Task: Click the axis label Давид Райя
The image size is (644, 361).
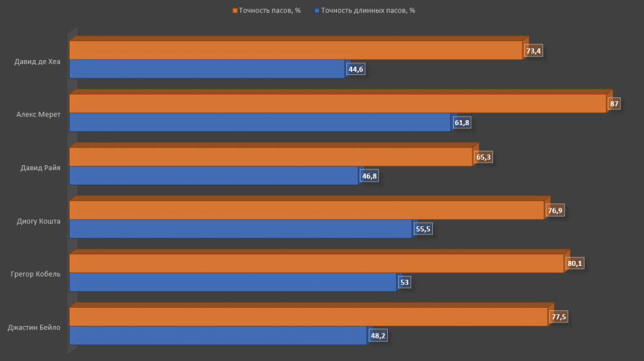Action: click(x=40, y=167)
